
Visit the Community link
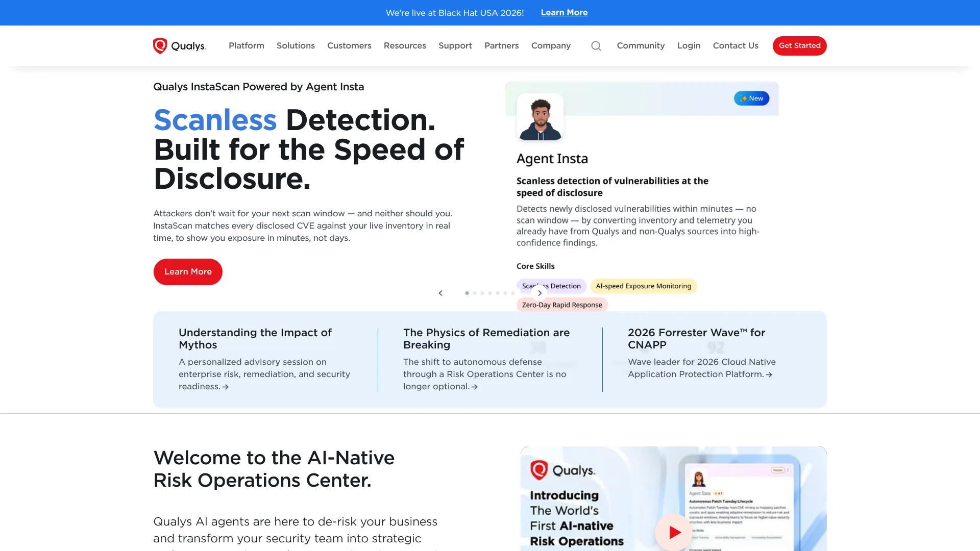click(641, 46)
